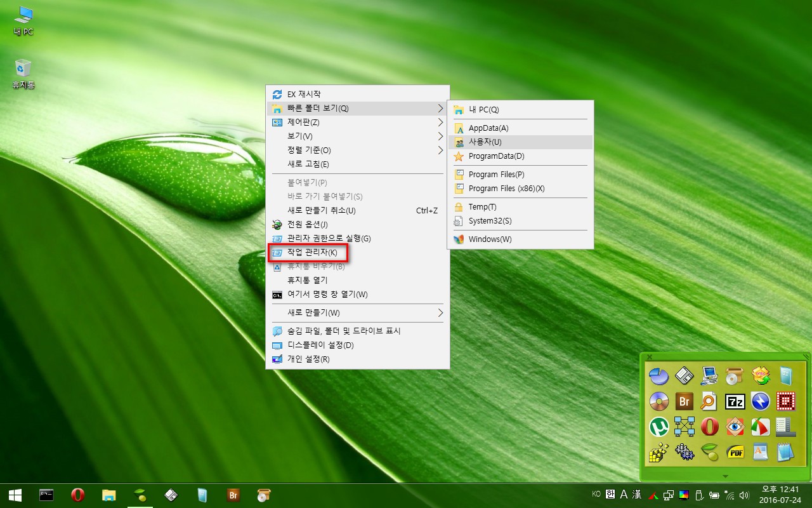812x508 pixels.
Task: Select EX 재시작 menu entry
Action: click(357, 94)
